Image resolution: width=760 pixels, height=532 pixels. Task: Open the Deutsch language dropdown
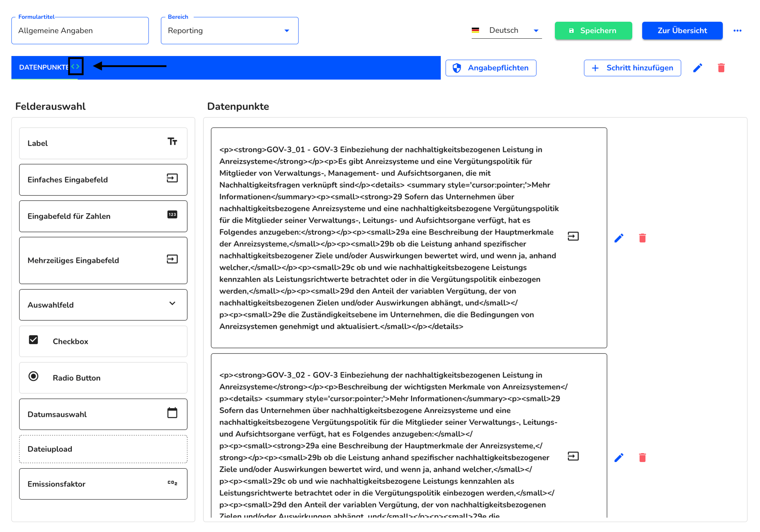(507, 31)
